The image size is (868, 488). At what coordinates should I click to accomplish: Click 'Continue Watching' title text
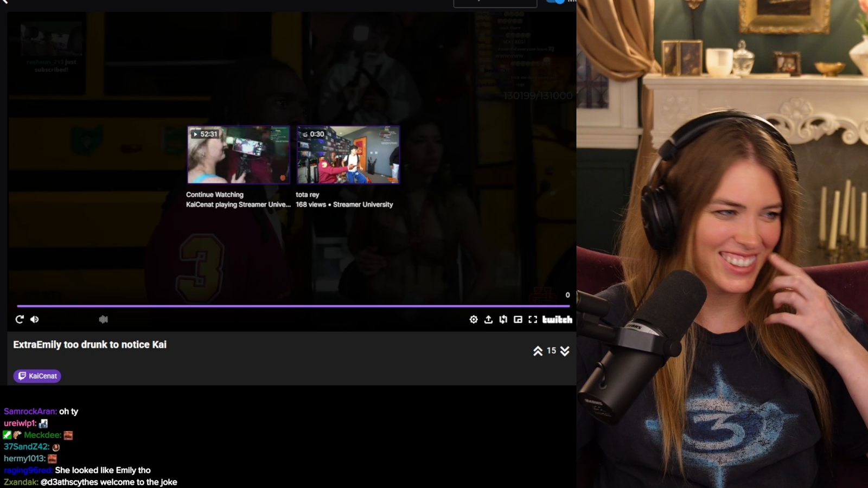(x=215, y=195)
